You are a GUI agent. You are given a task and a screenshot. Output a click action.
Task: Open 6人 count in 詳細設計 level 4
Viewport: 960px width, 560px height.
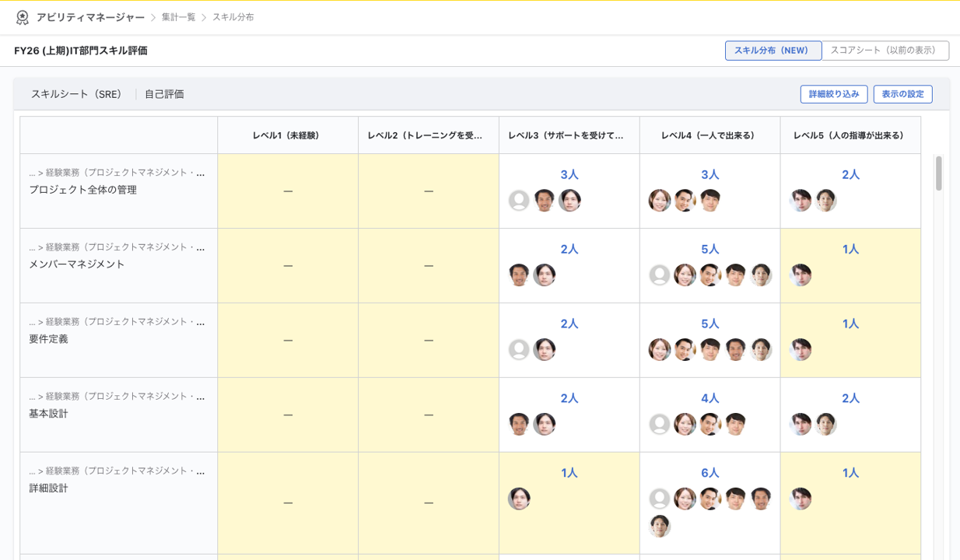pyautogui.click(x=710, y=474)
